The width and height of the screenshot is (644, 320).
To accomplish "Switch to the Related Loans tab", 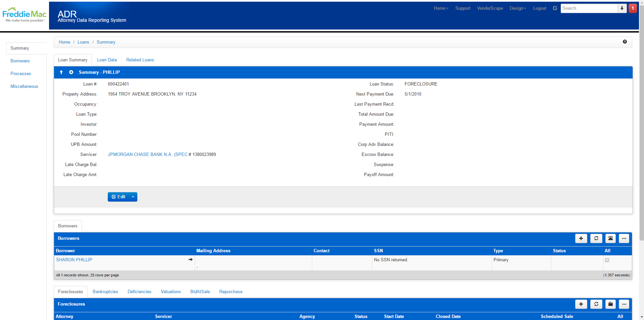I will 140,60.
